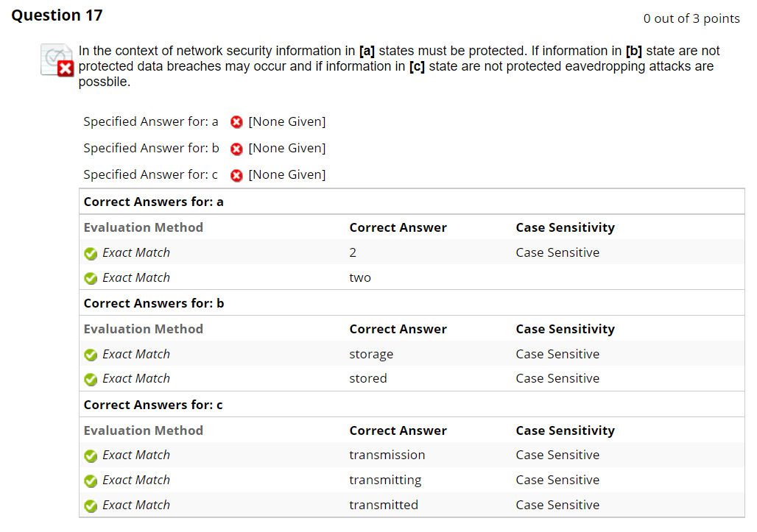The height and width of the screenshot is (532, 757).
Task: Select the 'Question 17' heading
Action: [57, 15]
